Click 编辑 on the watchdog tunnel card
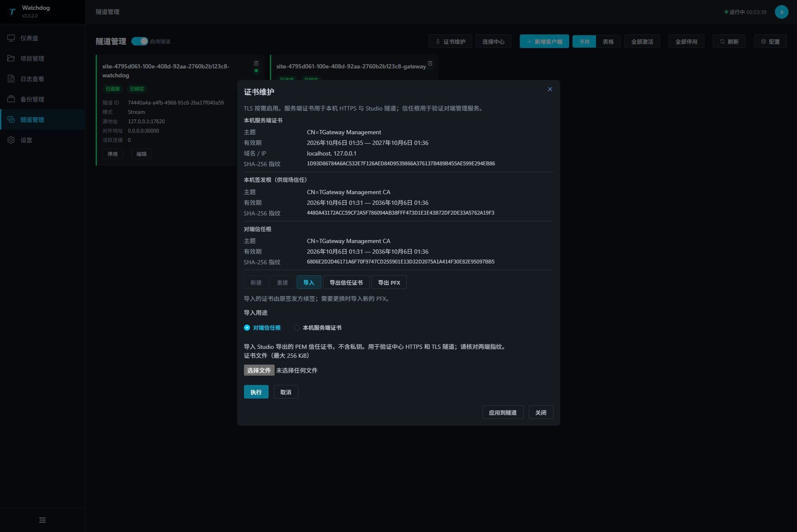This screenshot has width=797, height=532. pos(142,154)
